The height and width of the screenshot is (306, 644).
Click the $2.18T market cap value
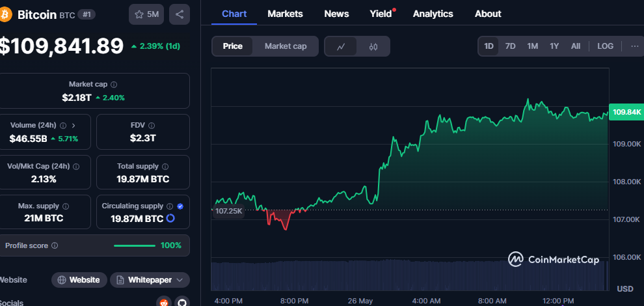[77, 98]
